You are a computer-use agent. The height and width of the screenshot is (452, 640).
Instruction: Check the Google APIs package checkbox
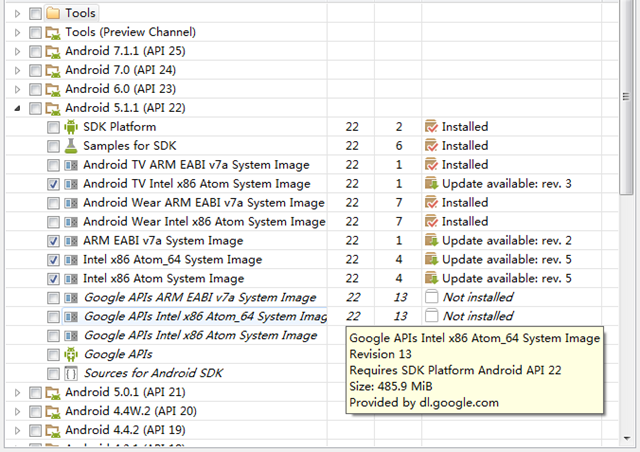[x=53, y=354]
